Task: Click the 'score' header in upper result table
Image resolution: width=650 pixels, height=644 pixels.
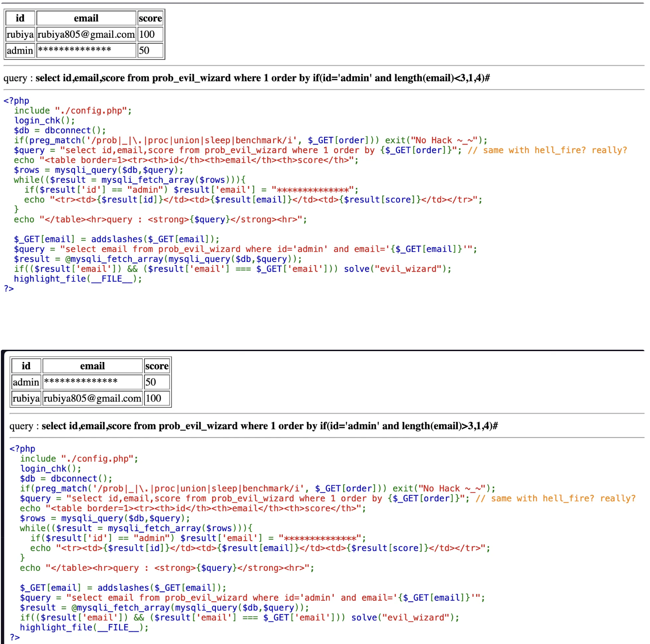Action: 150,18
